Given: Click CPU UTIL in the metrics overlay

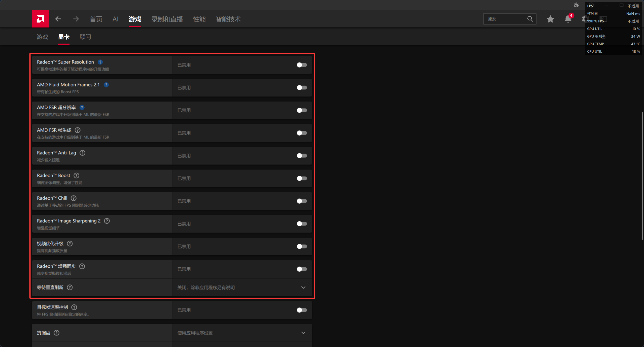Looking at the screenshot, I should (x=594, y=51).
